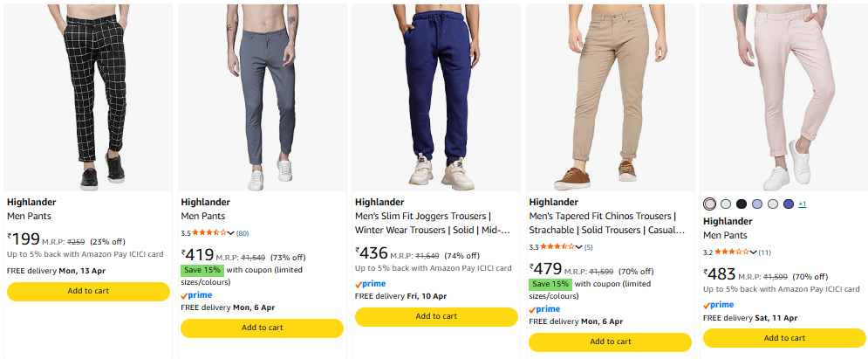Add the ₹436 blue joggers to cart
The width and height of the screenshot is (868, 359).
point(436,317)
